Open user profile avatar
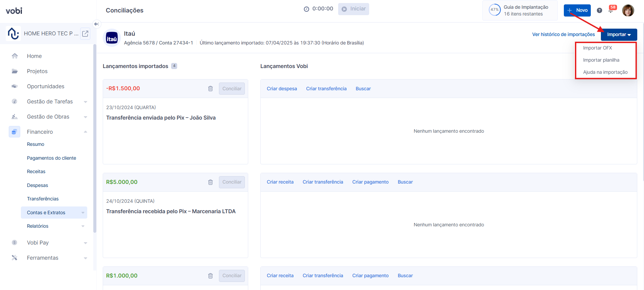This screenshot has height=290, width=644. [x=628, y=10]
